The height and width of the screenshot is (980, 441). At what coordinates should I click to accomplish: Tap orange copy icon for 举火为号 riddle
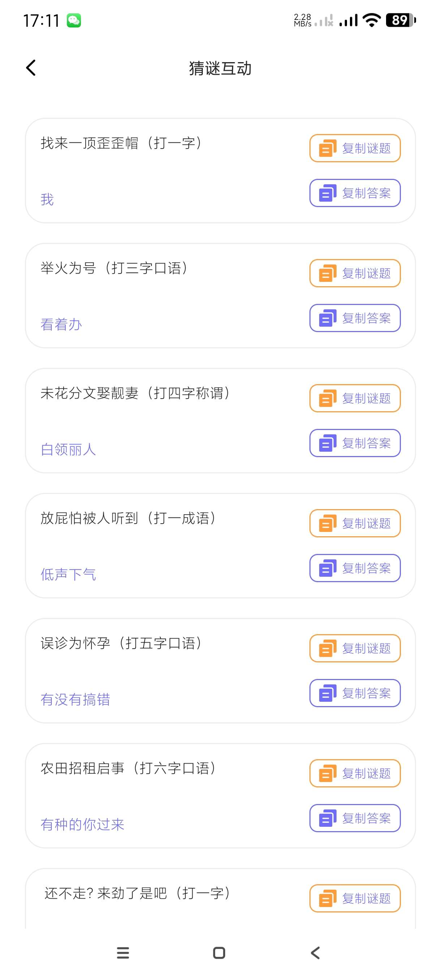pos(327,273)
